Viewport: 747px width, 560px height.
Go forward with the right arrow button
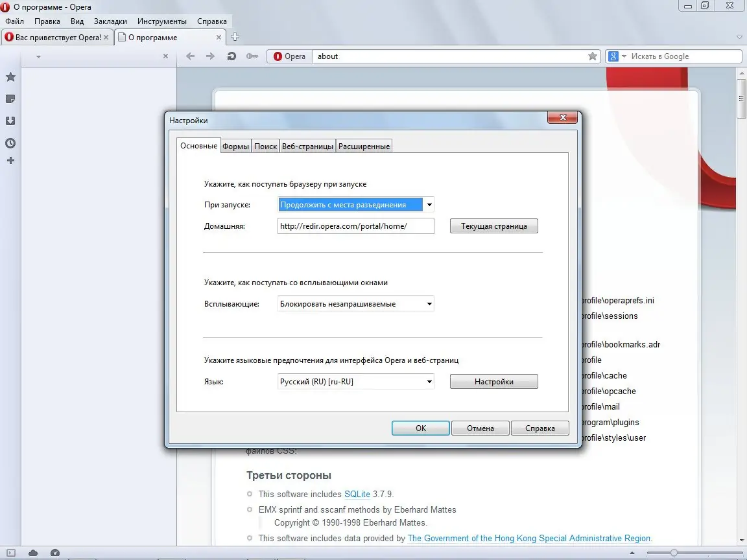[x=210, y=56]
